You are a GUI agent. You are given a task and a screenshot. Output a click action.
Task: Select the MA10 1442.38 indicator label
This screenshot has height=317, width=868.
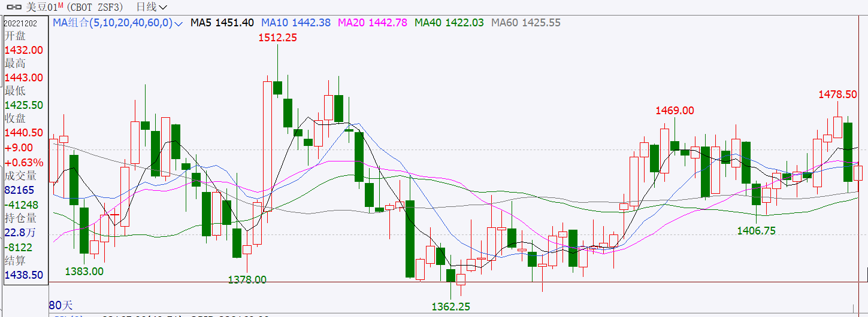(296, 23)
